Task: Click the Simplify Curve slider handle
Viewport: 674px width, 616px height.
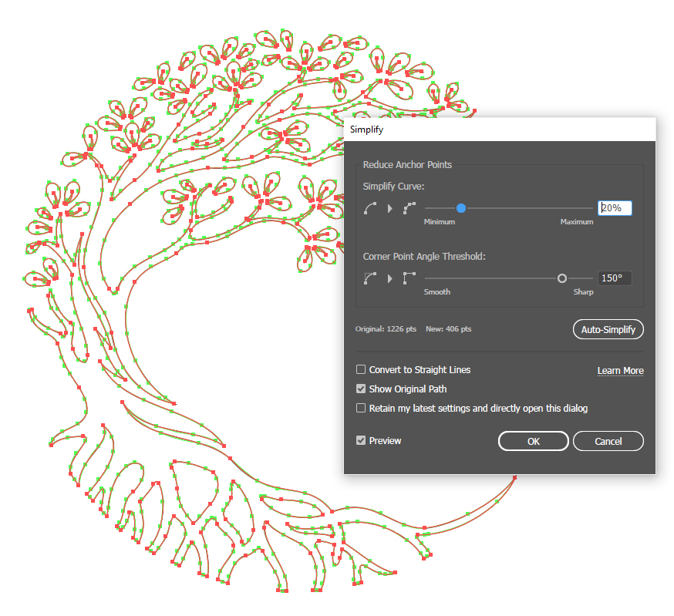Action: point(461,208)
